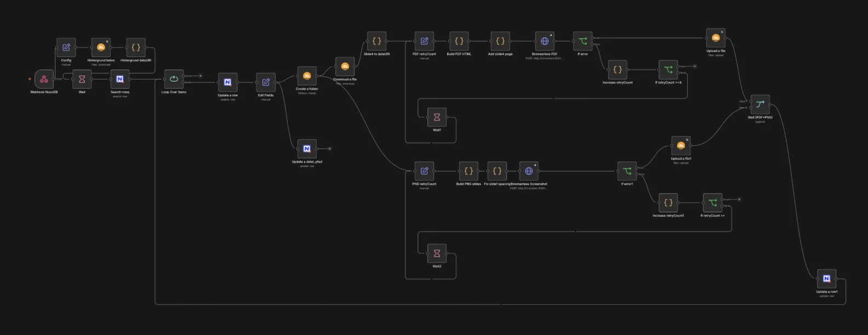
Task: Select the Browserless PDF HTTP node
Action: 545,41
